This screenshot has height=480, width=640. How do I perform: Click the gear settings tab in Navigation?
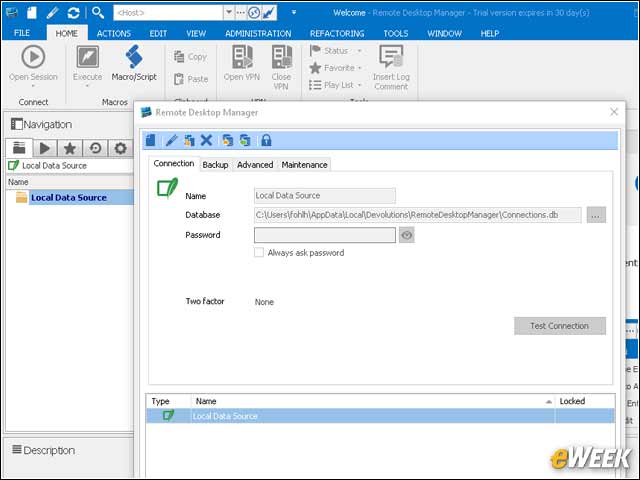(x=120, y=148)
